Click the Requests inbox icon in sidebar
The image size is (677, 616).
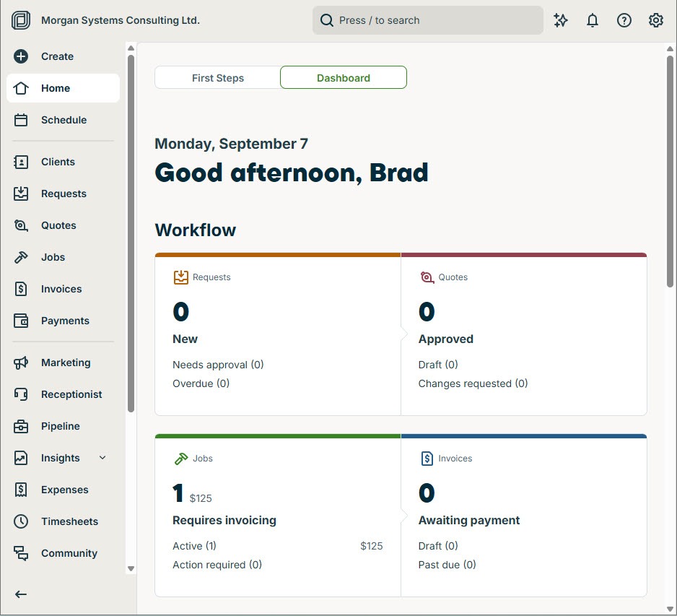tap(21, 194)
